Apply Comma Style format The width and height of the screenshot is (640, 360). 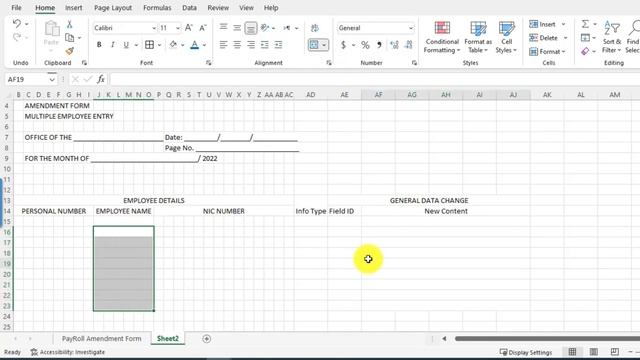[x=379, y=45]
